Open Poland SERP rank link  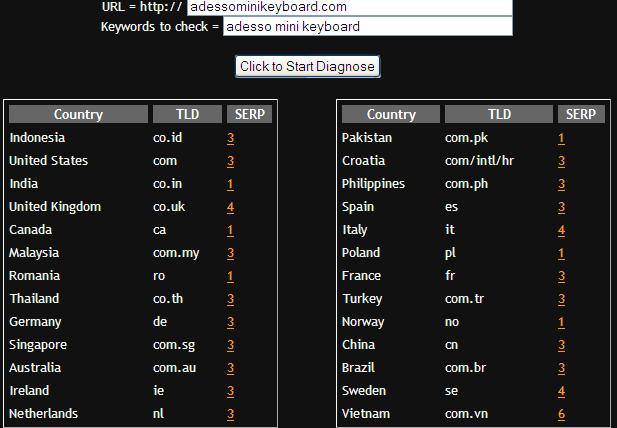(562, 253)
